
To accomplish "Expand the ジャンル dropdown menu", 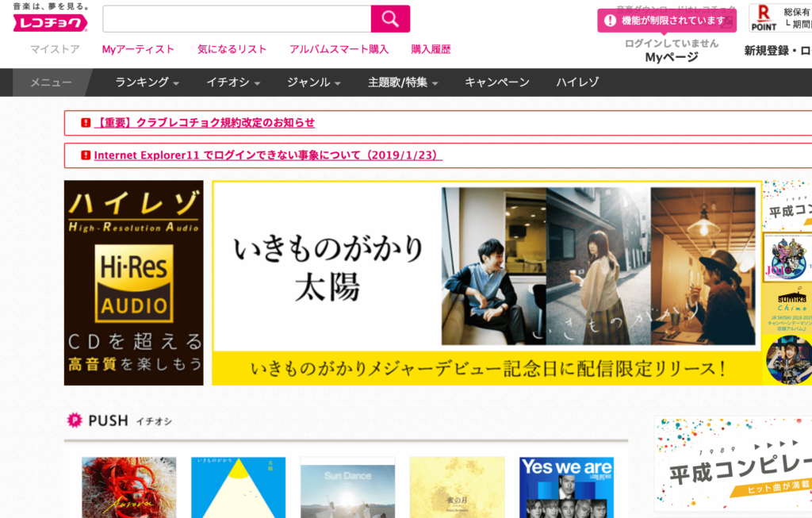I will (x=314, y=82).
